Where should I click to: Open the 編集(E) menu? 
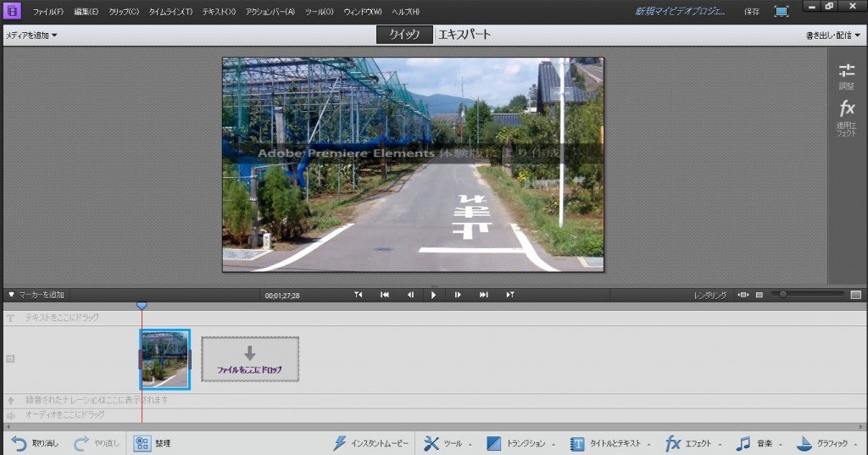(86, 11)
